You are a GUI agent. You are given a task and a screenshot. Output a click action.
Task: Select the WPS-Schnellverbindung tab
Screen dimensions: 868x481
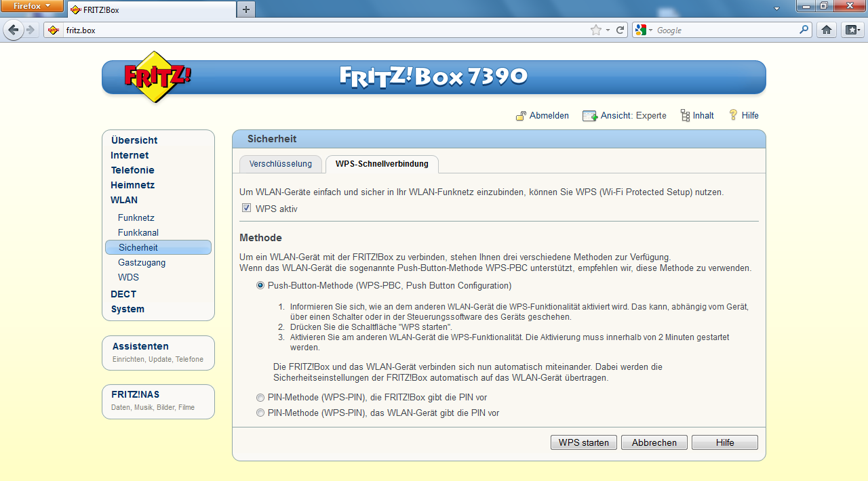(382, 164)
